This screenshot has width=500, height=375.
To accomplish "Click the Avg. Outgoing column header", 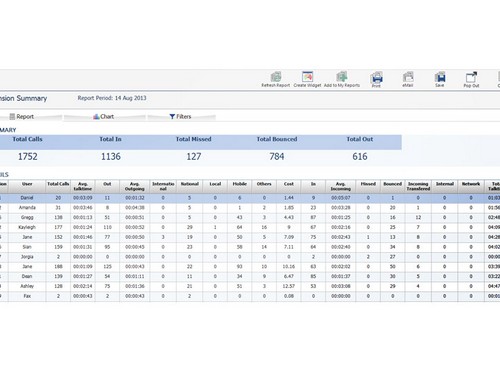I will (135, 186).
